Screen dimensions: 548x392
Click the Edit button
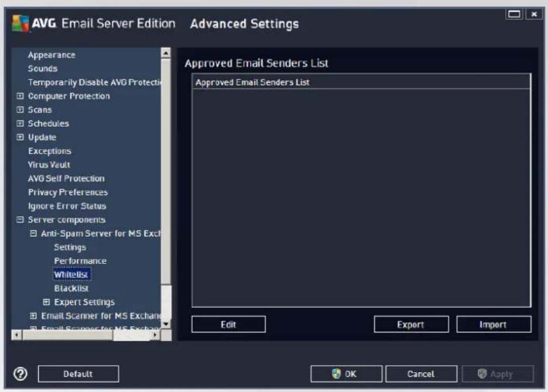tap(229, 324)
